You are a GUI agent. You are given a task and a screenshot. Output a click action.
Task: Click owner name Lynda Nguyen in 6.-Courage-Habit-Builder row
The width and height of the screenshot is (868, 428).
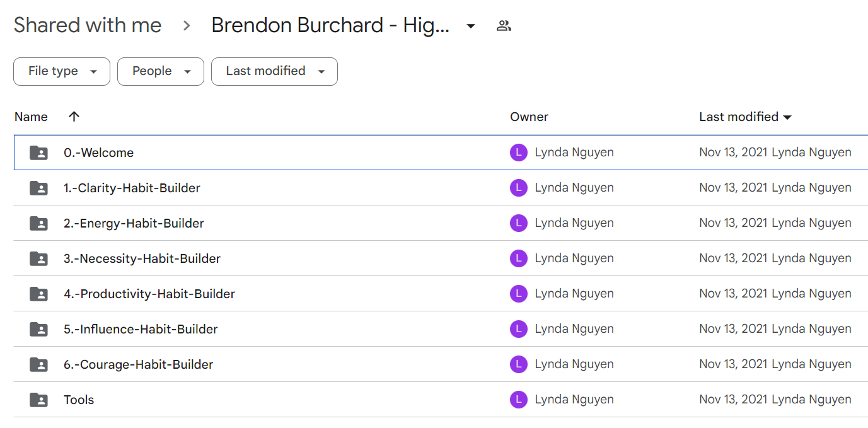point(574,364)
